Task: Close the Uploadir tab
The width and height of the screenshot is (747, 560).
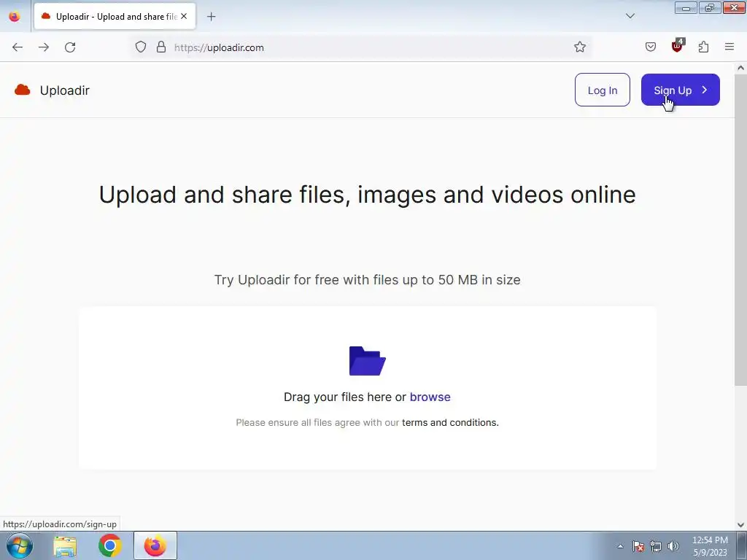Action: coord(184,16)
